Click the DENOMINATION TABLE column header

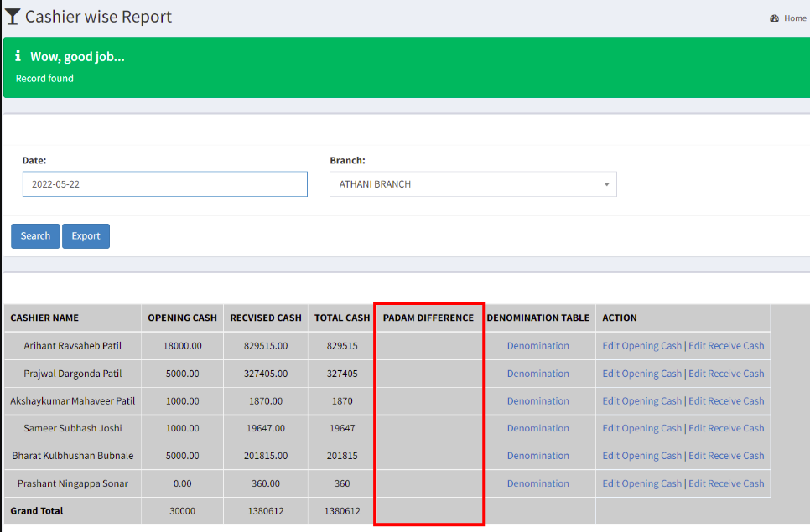[x=537, y=318]
